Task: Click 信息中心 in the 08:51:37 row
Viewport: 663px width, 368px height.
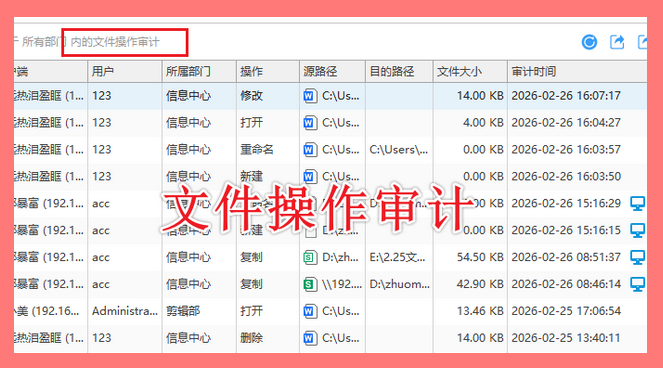Action: coord(188,257)
